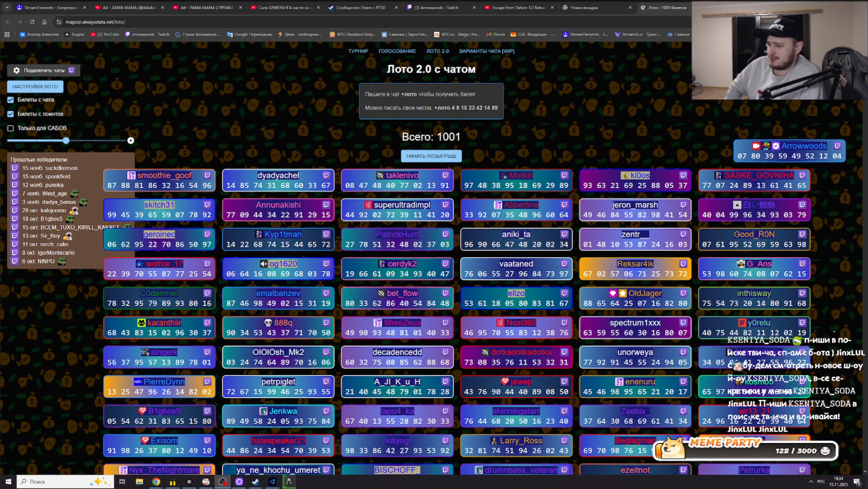Go to the browser home page icon
The width and height of the screenshot is (868, 489).
44,22
